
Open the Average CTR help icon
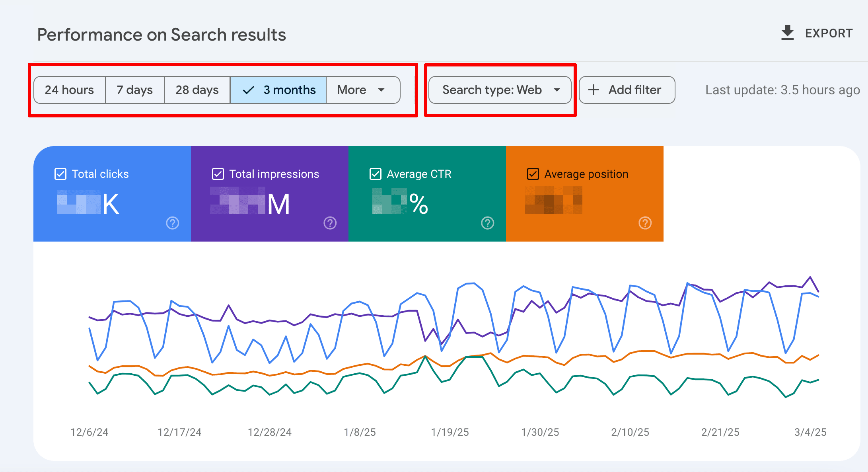click(487, 223)
